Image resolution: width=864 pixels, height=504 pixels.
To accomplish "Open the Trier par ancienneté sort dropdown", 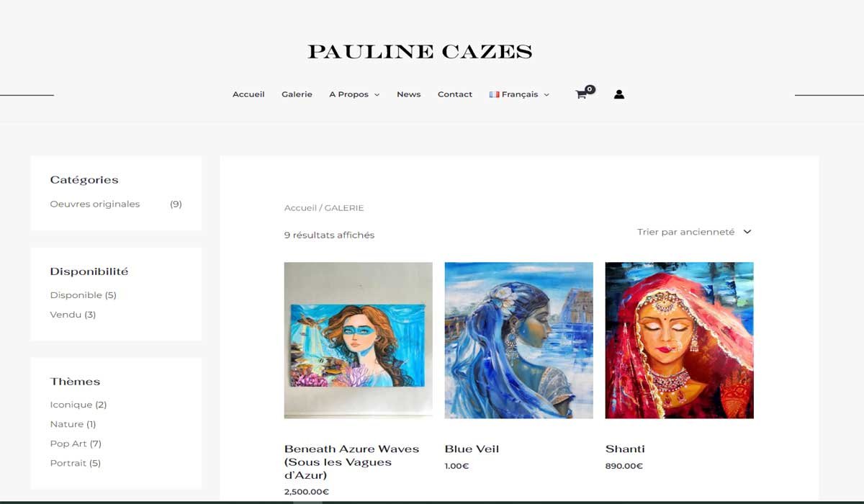I will pos(694,232).
